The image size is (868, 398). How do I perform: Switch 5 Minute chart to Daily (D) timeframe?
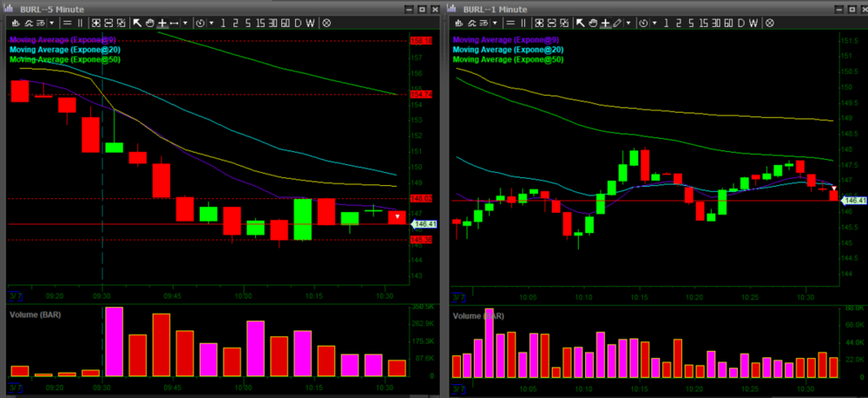[299, 23]
